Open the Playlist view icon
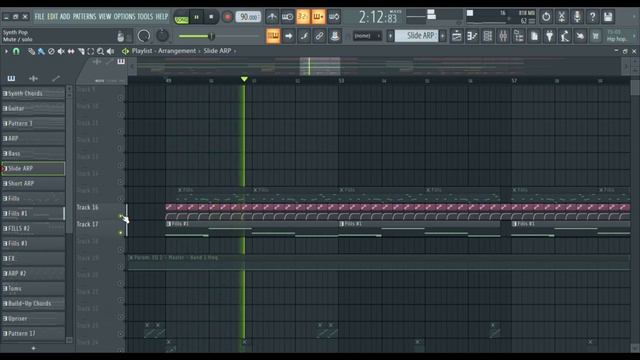This screenshot has height=360, width=640. 457,36
